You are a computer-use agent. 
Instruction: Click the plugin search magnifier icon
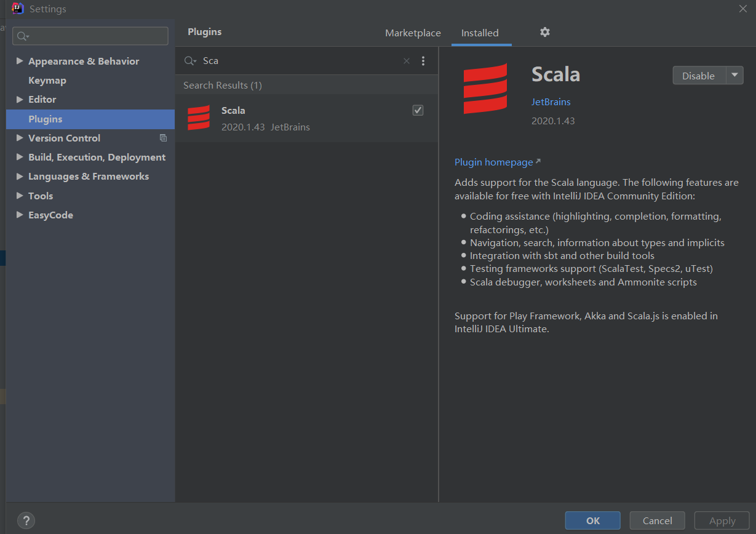pyautogui.click(x=189, y=61)
